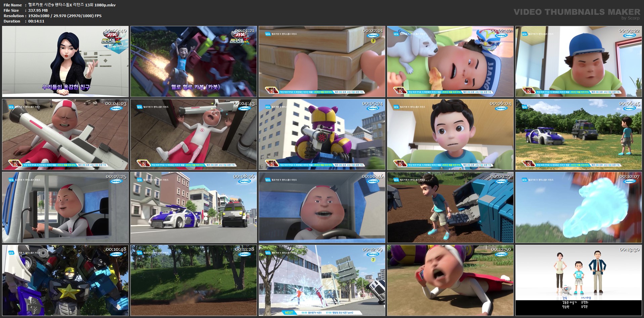Screen dimensions: 644x318
Task: Click the file name text ending in 1080p.mkv
Action: [72, 5]
